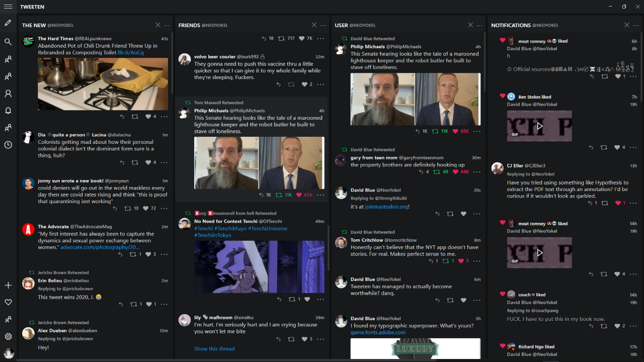This screenshot has width=644, height=362.
Task: Open more actions on The Hard Times tweet
Action: click(x=164, y=117)
